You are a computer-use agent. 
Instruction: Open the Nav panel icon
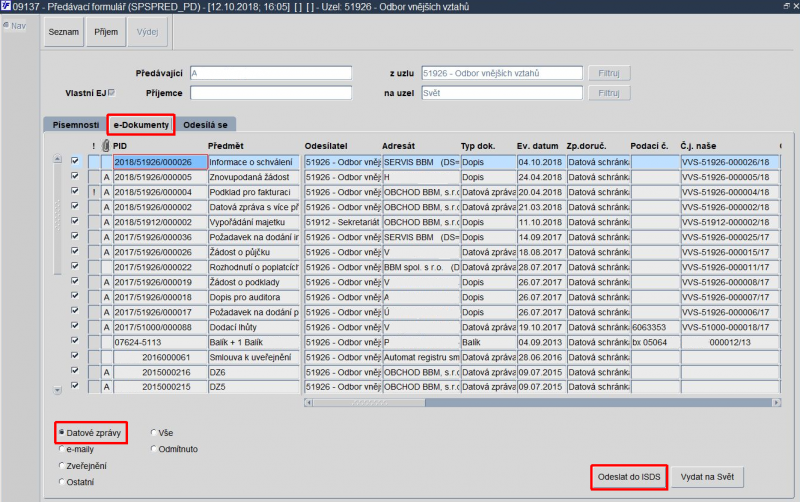[6, 26]
